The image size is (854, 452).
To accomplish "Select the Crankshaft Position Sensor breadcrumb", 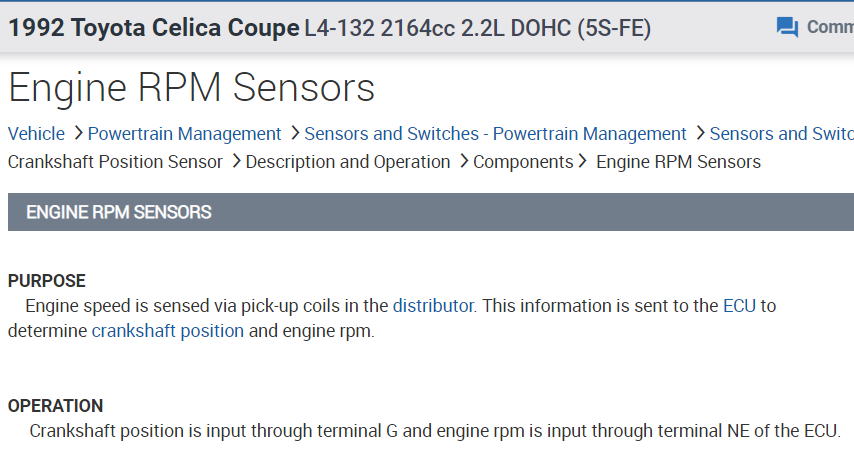I will pyautogui.click(x=115, y=162).
